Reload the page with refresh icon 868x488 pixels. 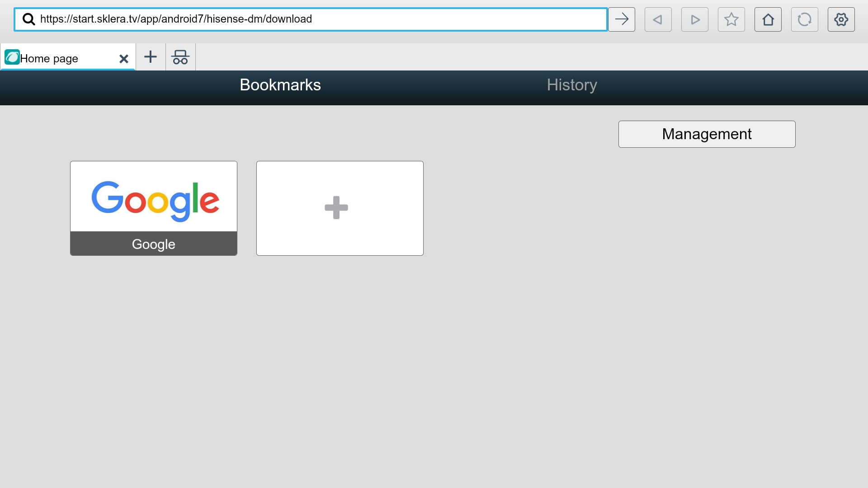click(x=804, y=19)
